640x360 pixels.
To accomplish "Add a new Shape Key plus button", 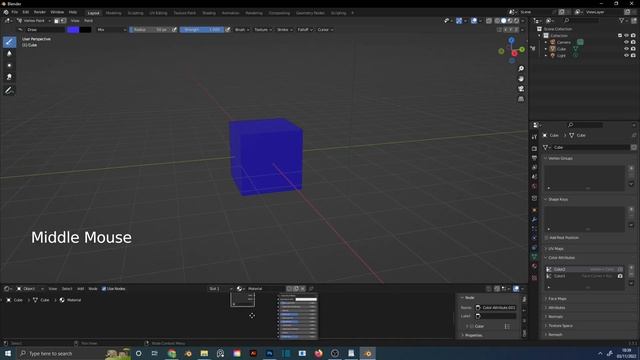I will click(631, 209).
